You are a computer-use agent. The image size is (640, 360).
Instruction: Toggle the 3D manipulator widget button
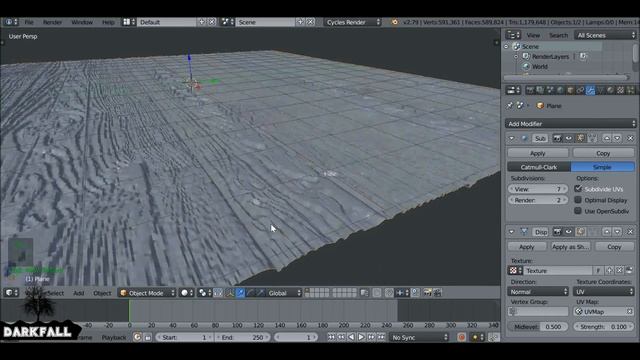(230, 293)
